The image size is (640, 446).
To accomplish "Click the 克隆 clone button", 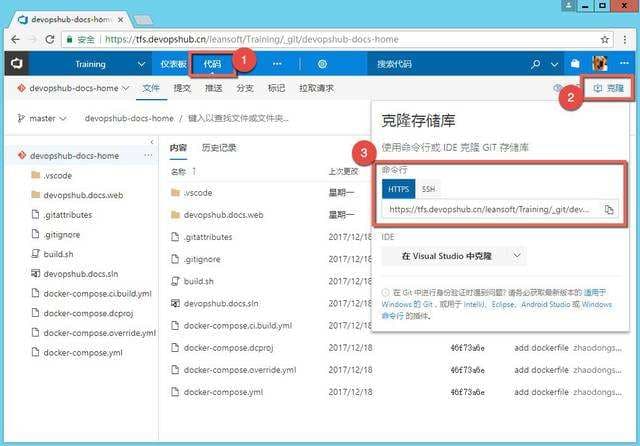I will tap(609, 88).
